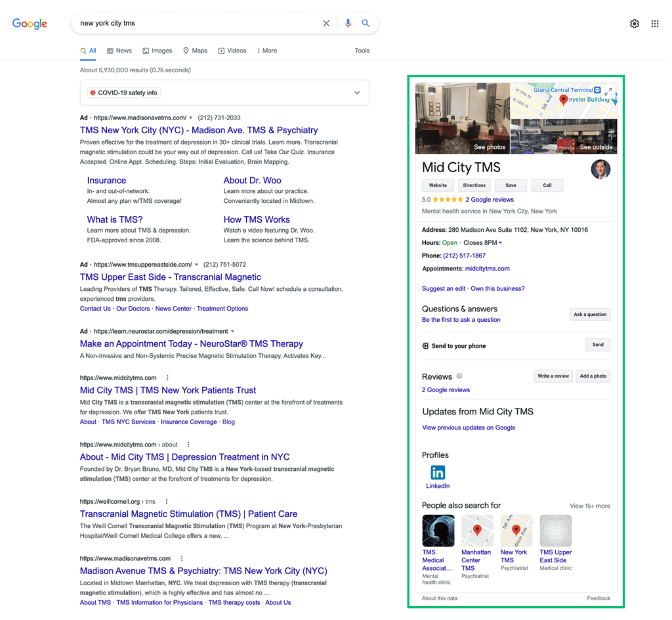Open What is TMS? sitelink

pos(115,219)
